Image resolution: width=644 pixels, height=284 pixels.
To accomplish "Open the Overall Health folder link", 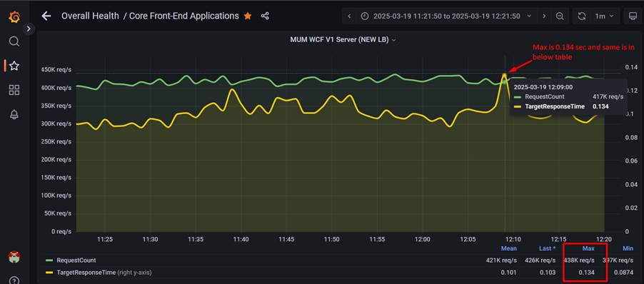I will (91, 16).
